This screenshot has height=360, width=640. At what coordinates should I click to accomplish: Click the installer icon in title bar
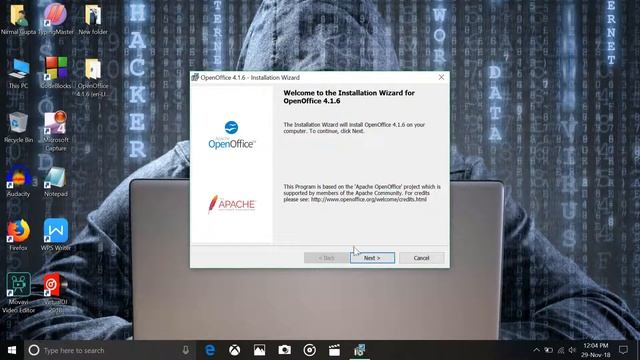click(195, 77)
